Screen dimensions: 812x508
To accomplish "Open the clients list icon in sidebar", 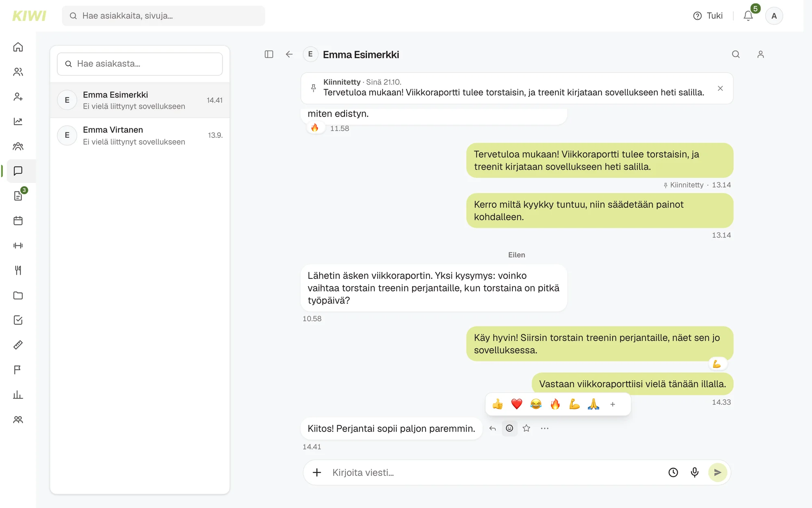I will 18,72.
